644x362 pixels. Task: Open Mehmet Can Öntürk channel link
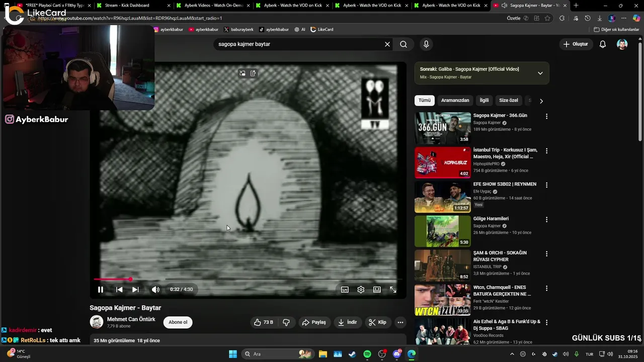click(131, 319)
